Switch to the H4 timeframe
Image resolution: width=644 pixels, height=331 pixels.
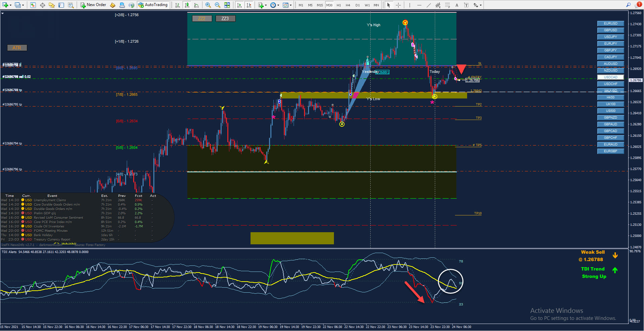(348, 5)
